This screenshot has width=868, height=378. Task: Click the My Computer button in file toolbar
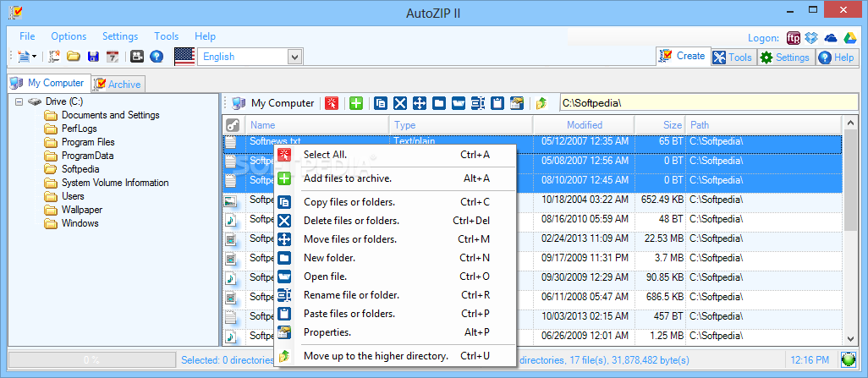[x=273, y=103]
